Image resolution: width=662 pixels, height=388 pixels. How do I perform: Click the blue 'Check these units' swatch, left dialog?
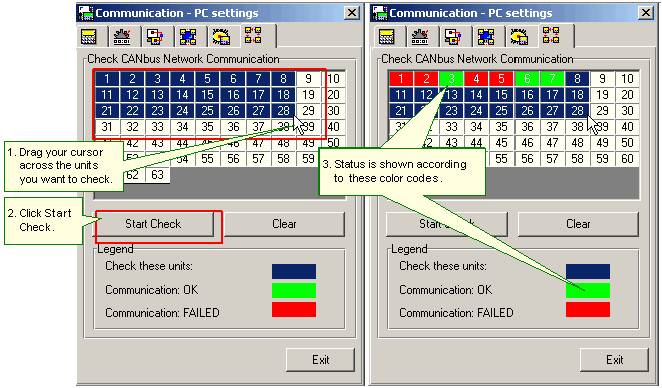tap(294, 271)
